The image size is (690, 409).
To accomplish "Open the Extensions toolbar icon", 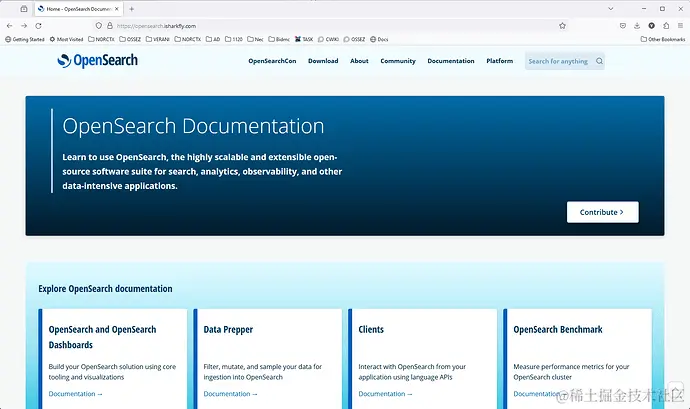I will [x=666, y=26].
